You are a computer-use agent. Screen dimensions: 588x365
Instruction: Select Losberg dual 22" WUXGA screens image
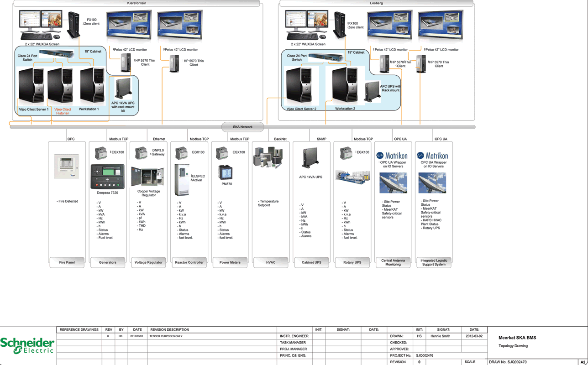(308, 25)
